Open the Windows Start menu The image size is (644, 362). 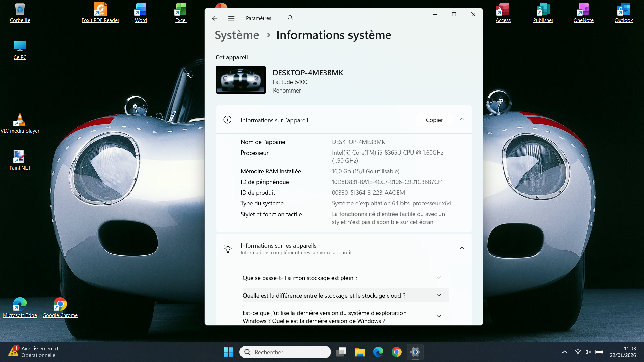(228, 352)
